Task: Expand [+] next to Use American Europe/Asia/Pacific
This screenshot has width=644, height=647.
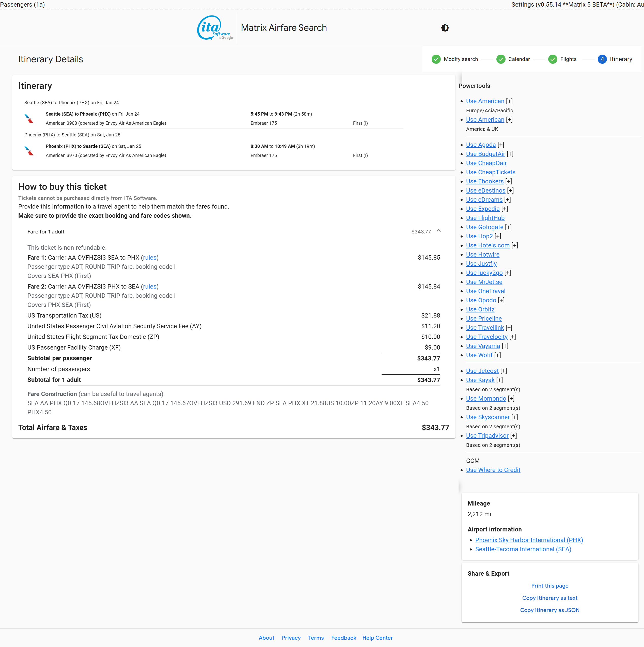Action: coord(509,101)
